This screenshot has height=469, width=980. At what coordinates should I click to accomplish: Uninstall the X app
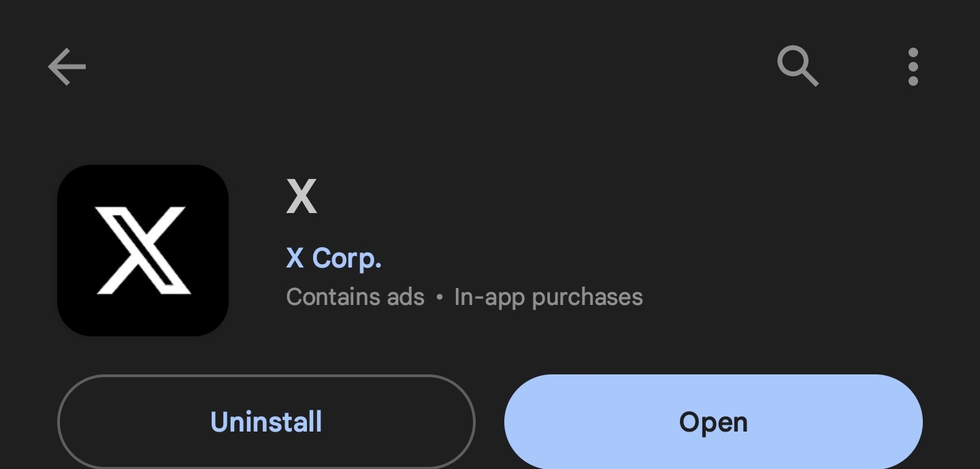click(266, 422)
